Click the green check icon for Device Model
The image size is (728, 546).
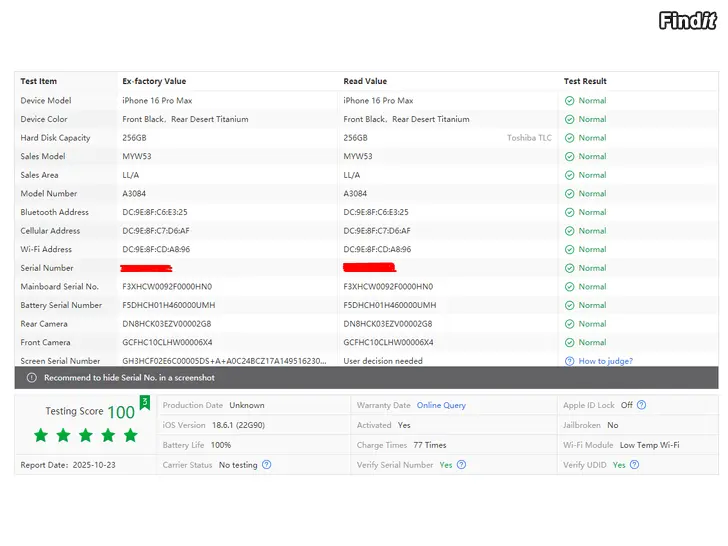569,101
